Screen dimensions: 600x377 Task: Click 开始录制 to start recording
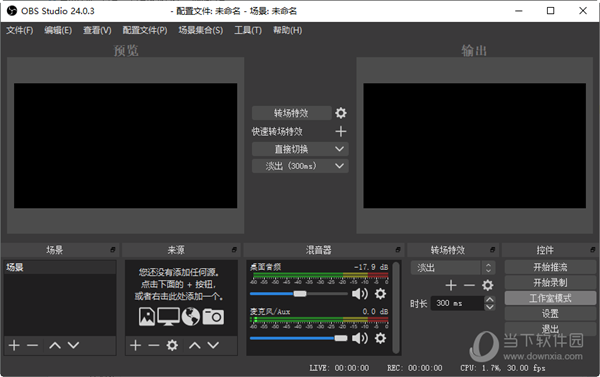550,282
